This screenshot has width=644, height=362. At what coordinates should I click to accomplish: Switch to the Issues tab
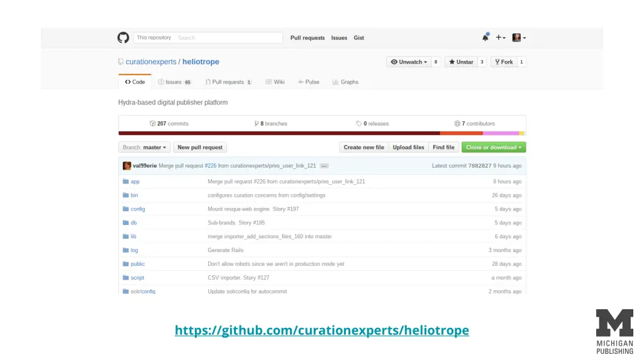175,82
